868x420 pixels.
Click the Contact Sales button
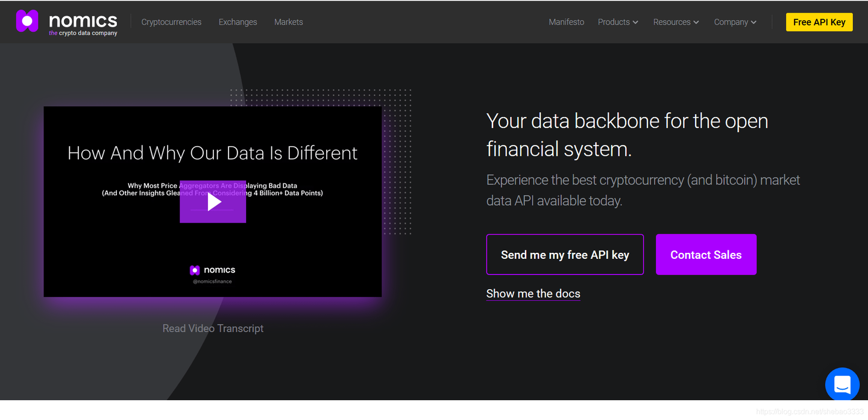click(706, 255)
